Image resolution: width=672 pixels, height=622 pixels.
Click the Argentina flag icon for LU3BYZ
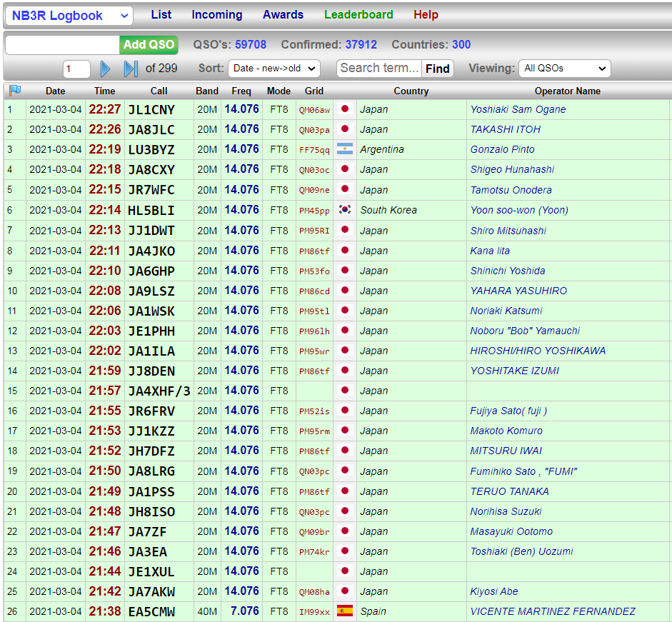pos(345,149)
